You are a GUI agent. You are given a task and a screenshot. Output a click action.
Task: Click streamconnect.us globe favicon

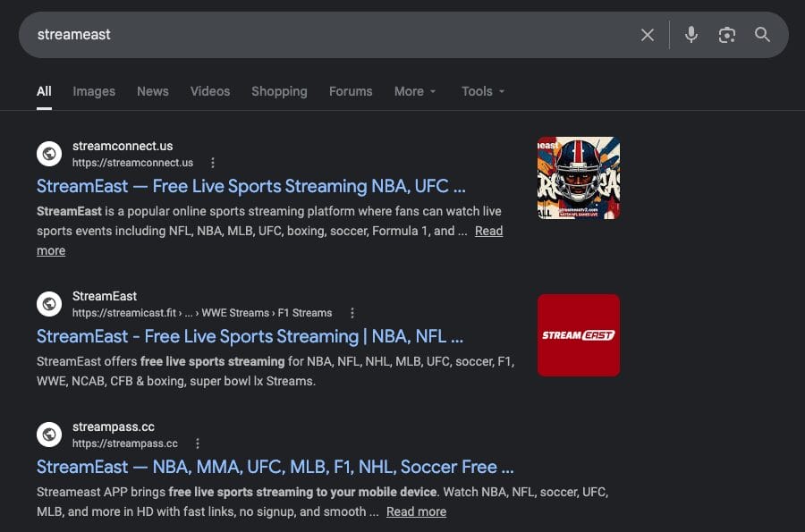click(x=49, y=154)
